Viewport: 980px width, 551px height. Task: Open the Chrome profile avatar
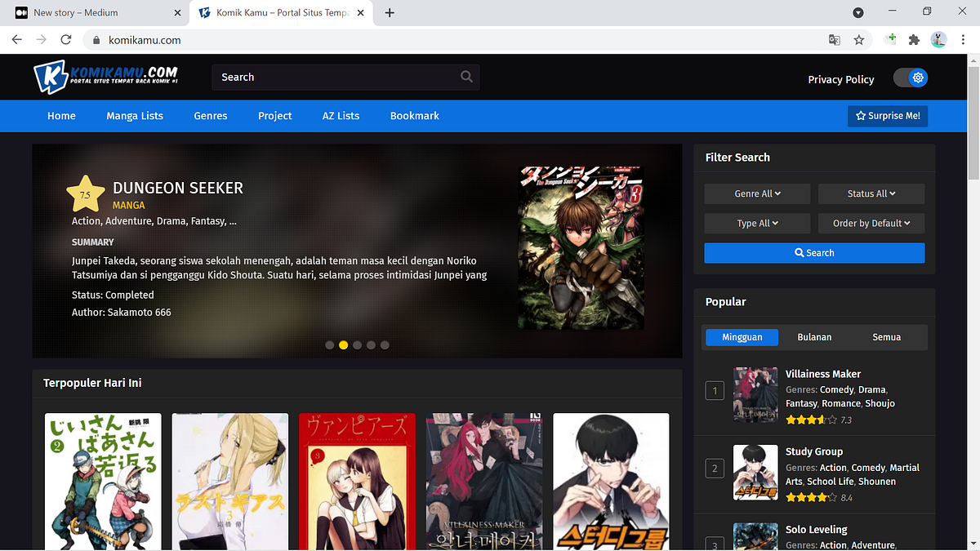pos(938,39)
